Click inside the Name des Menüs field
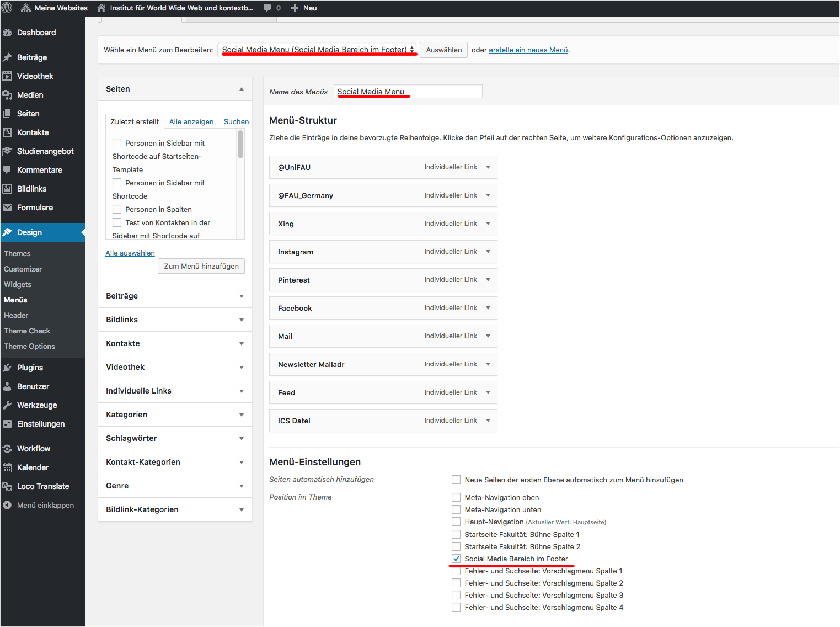Screen dimensions: 840x627 408,91
